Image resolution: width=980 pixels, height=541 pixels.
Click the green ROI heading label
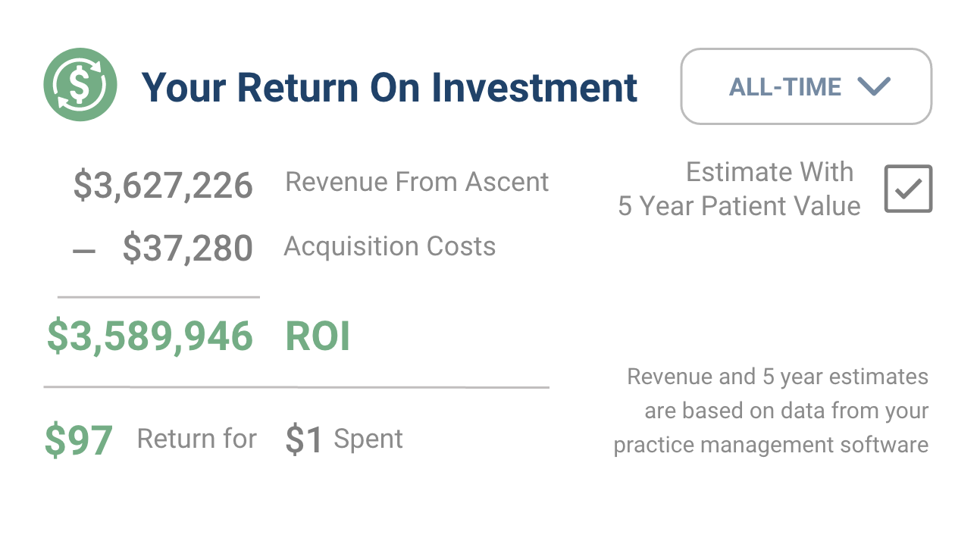tap(316, 335)
